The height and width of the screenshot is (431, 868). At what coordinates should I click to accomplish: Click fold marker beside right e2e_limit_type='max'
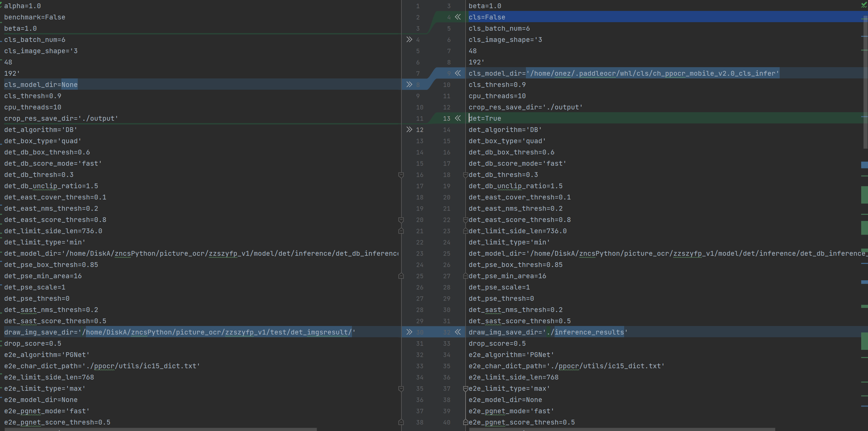pyautogui.click(x=465, y=389)
